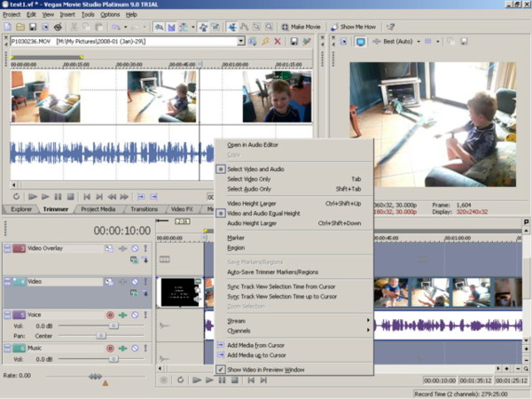Select Video and Audio Equal Height option

pos(267,214)
